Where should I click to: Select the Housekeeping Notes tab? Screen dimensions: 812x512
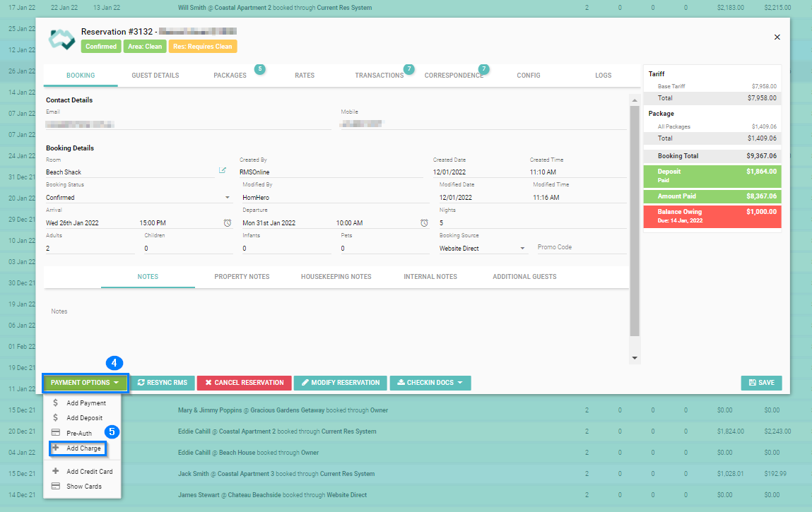(x=336, y=277)
